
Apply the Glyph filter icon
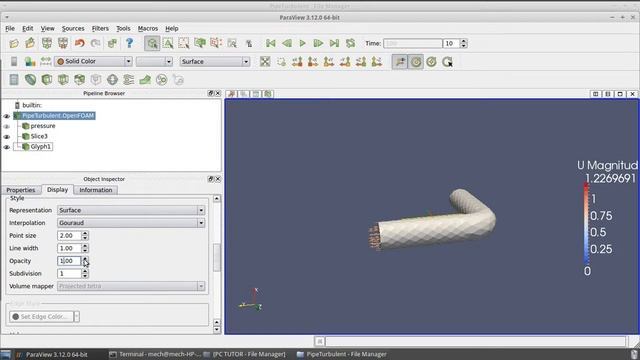[x=112, y=80]
